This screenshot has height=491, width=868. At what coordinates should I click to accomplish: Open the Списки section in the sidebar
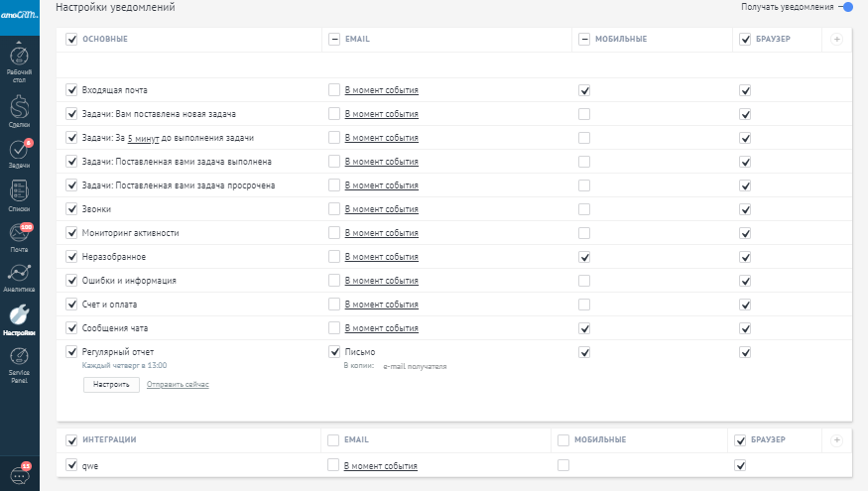(x=19, y=195)
